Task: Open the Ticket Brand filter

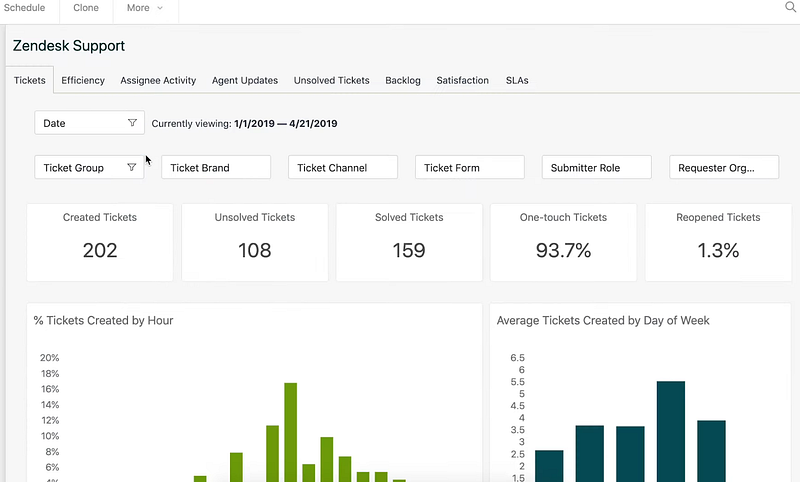Action: coord(216,168)
